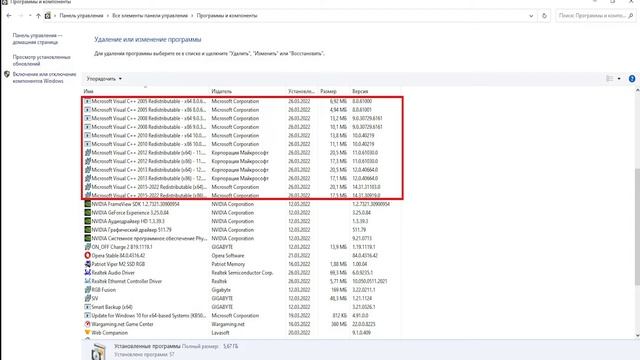
Task: Click the 380 МБ size cell
Action: [x=338, y=324]
